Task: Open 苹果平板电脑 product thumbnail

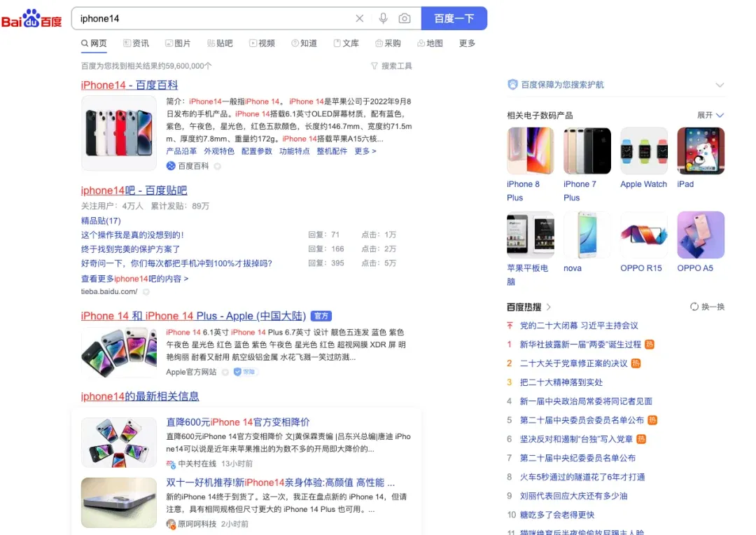Action: tap(531, 235)
